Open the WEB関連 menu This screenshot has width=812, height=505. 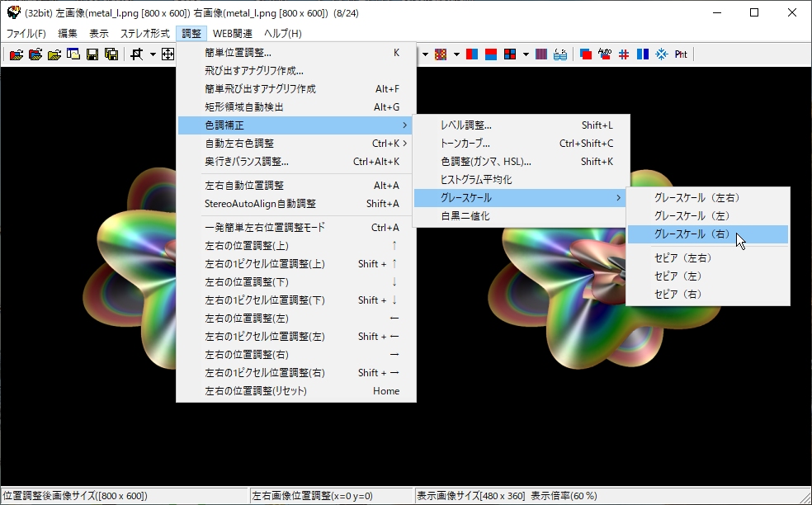tap(233, 34)
